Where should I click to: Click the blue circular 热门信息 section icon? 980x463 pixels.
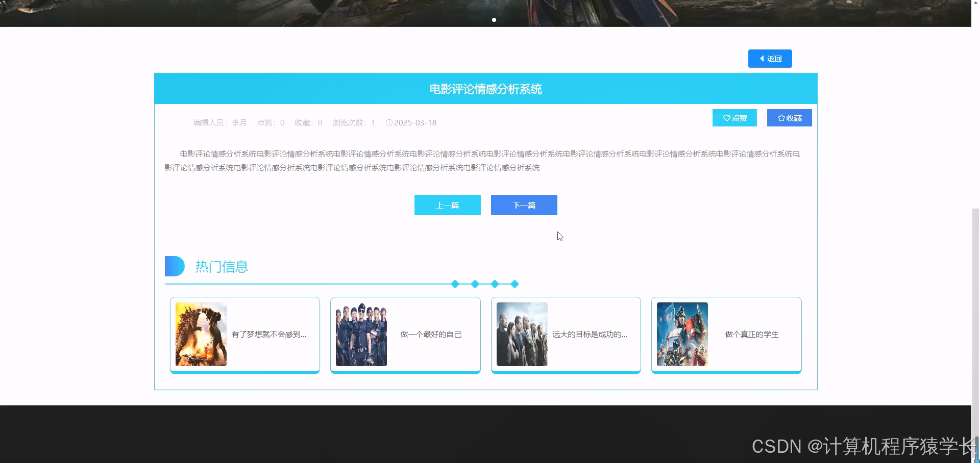tap(175, 266)
